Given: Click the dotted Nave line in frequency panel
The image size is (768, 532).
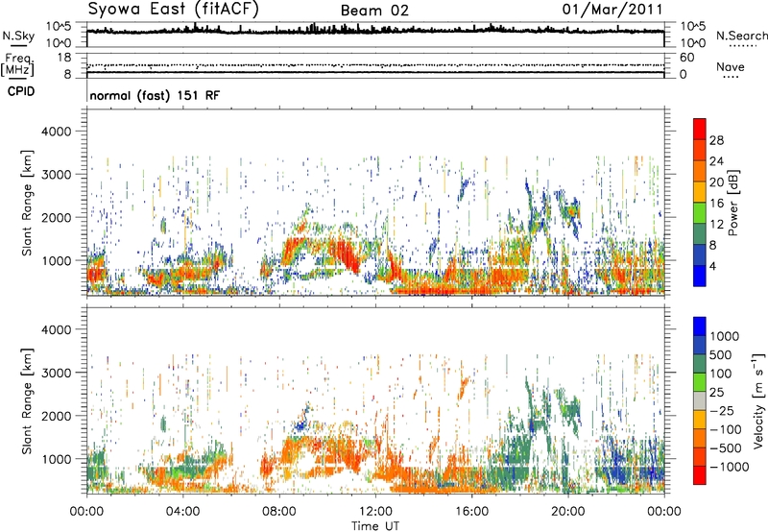Looking at the screenshot, I should click(x=375, y=65).
